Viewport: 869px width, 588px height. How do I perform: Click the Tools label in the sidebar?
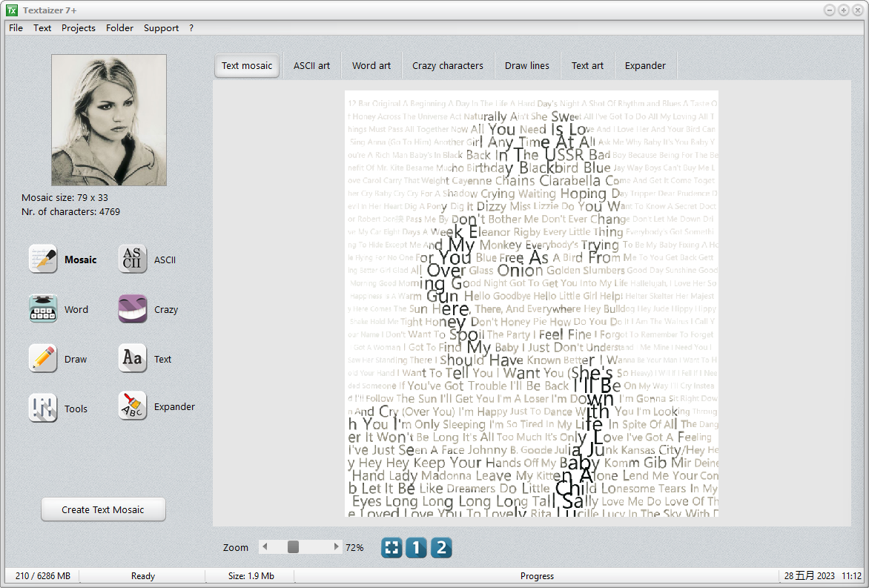76,409
